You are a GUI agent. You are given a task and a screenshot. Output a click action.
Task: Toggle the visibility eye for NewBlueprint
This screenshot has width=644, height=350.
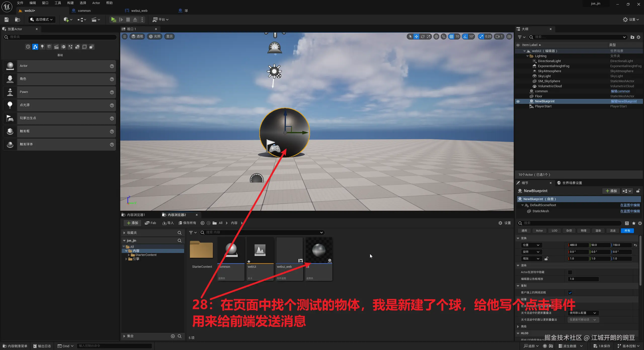(518, 101)
